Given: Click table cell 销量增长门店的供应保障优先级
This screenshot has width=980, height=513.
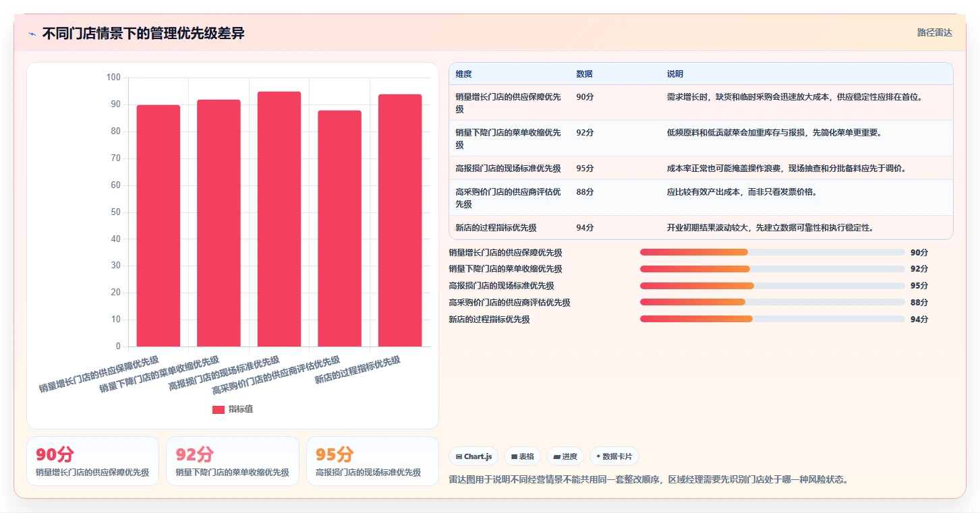Looking at the screenshot, I should (509, 103).
